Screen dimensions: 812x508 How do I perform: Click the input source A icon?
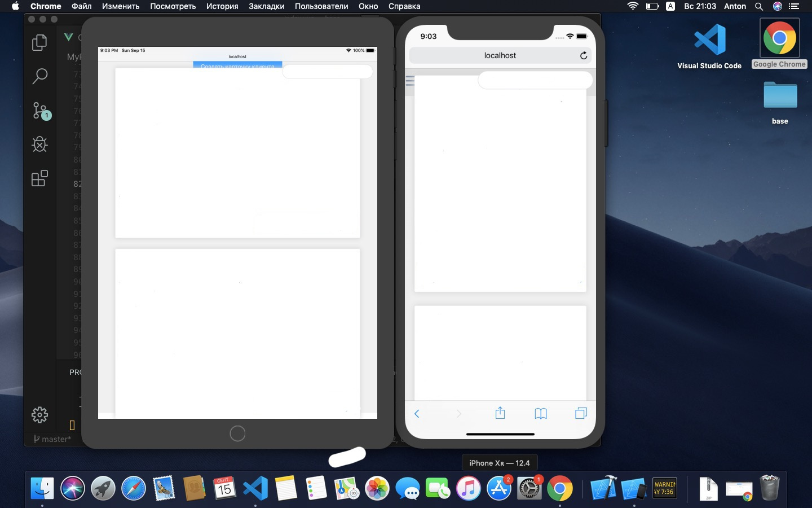click(x=670, y=6)
